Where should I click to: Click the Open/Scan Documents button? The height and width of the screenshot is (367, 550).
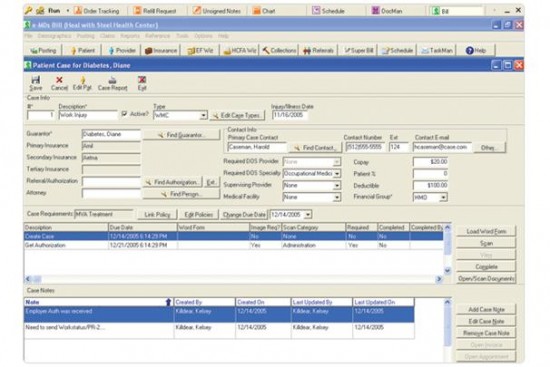[x=486, y=279]
